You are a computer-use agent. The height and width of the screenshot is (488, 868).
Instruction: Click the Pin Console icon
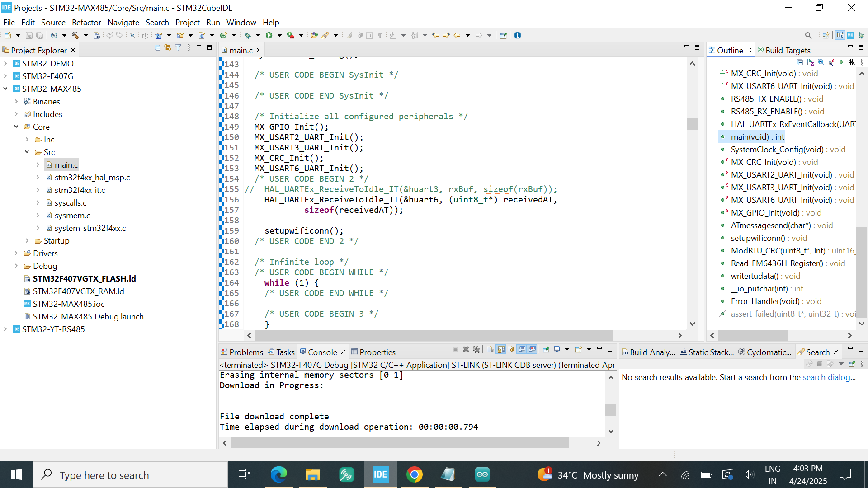[546, 349]
